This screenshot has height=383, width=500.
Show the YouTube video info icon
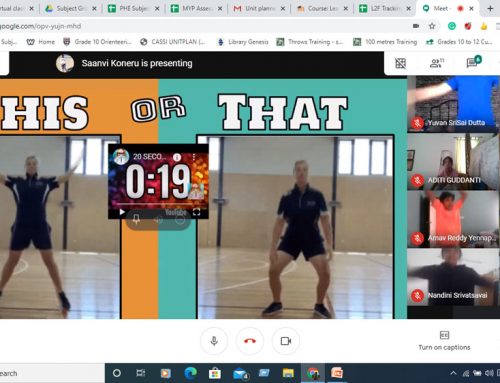pyautogui.click(x=177, y=157)
